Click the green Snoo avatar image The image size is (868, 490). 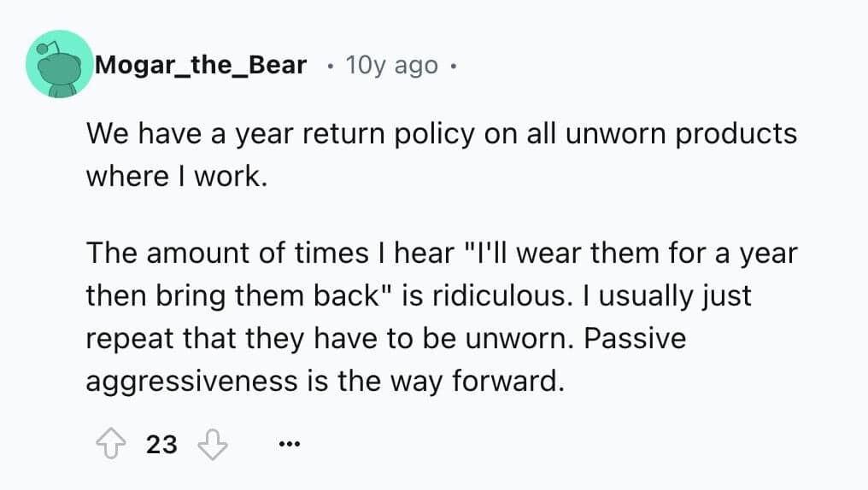[59, 64]
